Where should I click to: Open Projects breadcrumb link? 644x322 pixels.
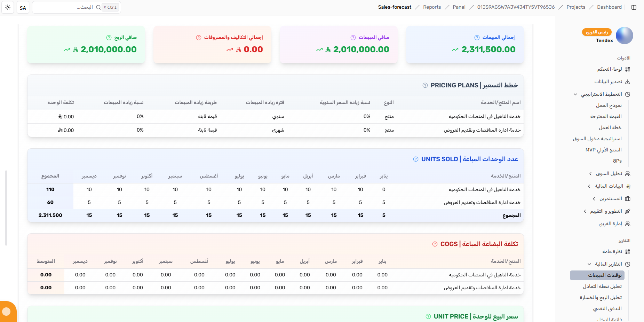pos(576,7)
